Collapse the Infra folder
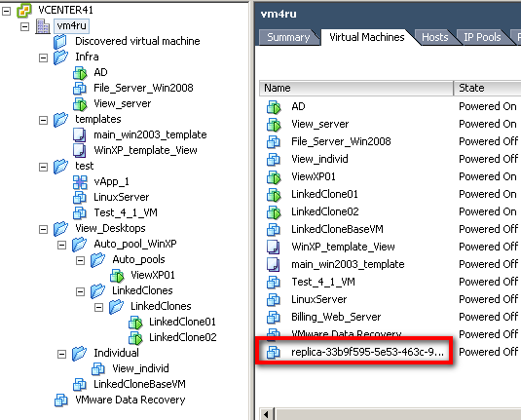Viewport: 521px width, 420px height. pyautogui.click(x=43, y=57)
